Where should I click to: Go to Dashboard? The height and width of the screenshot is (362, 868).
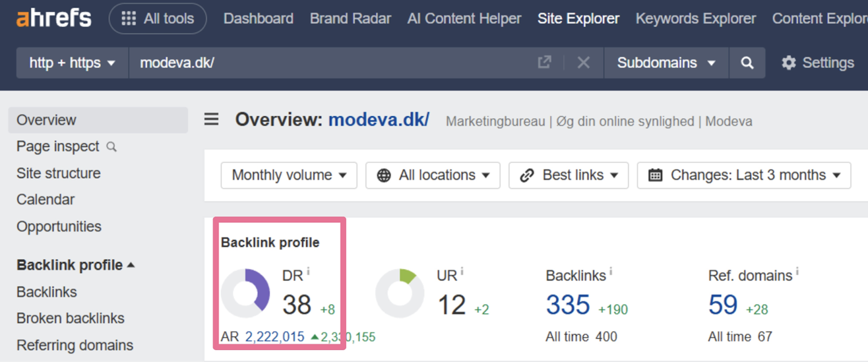(x=258, y=19)
